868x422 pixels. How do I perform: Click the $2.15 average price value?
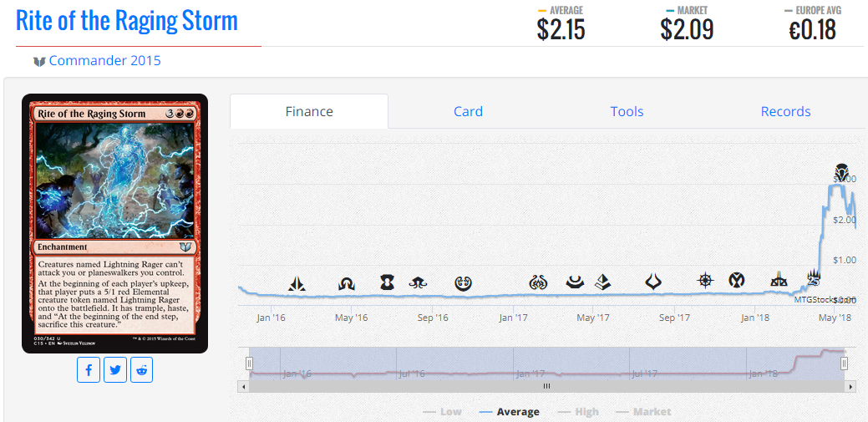click(x=561, y=29)
